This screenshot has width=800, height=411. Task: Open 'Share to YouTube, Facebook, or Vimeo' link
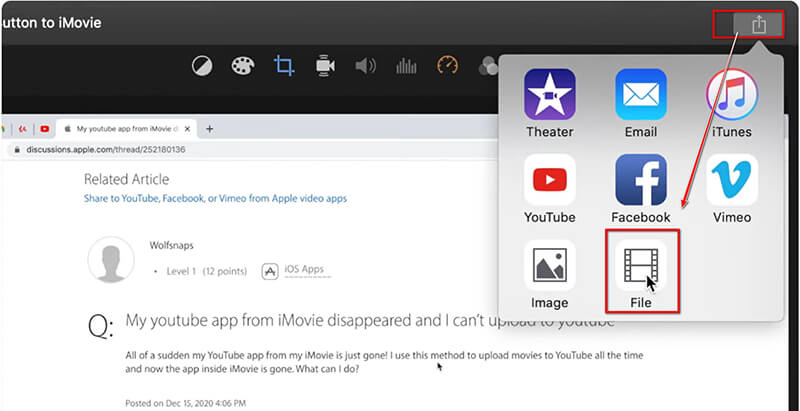tap(215, 198)
